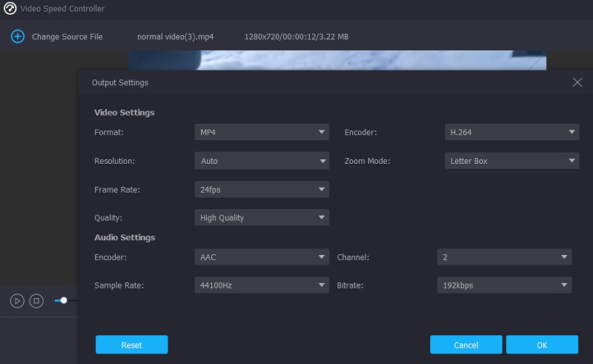Open the video Format dropdown showing MP4

(x=262, y=133)
